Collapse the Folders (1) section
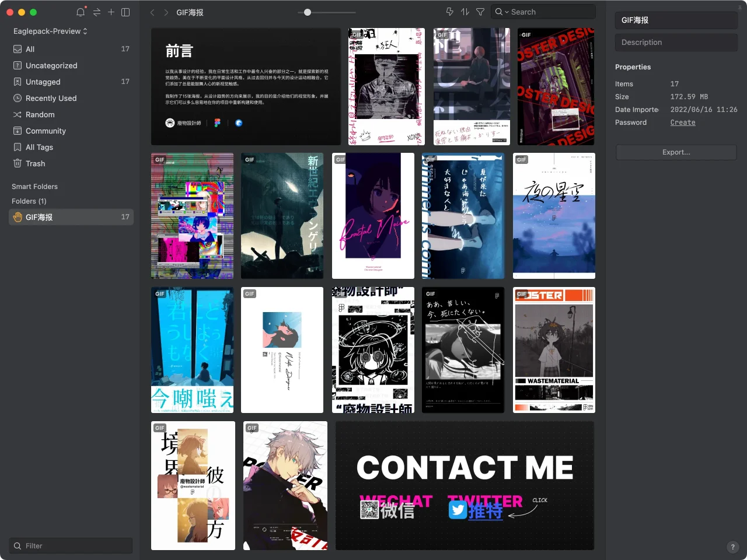The height and width of the screenshot is (560, 747). coord(29,201)
